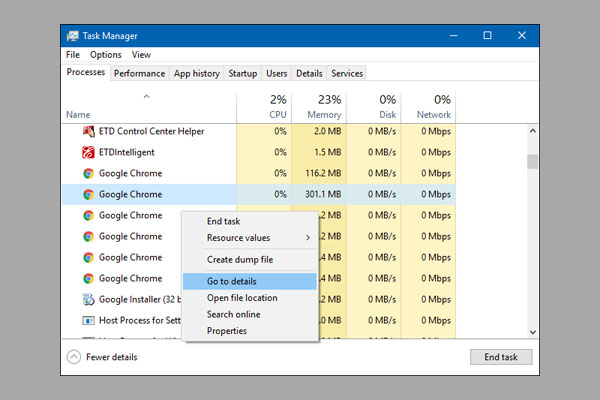
Task: Click the ETD Control Center Helper icon
Action: point(88,131)
